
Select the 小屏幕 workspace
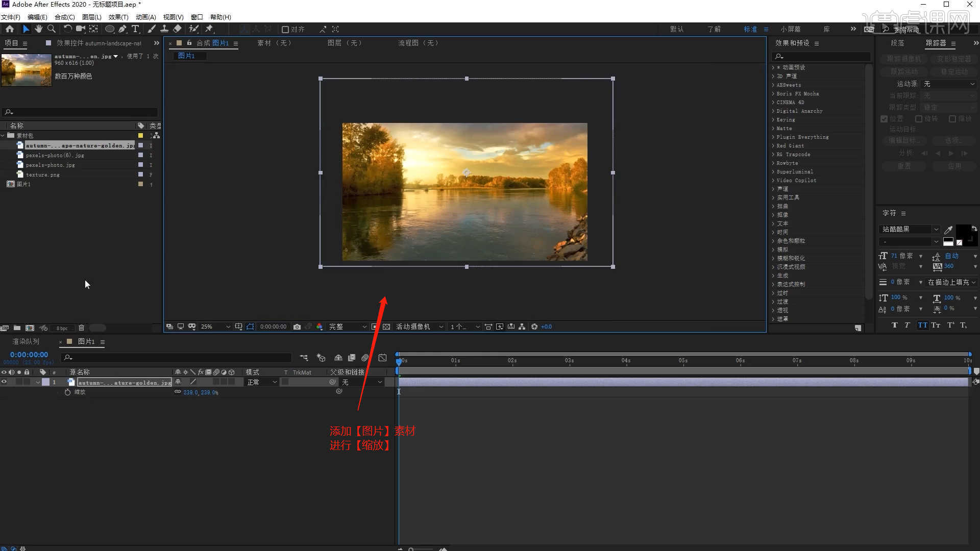click(790, 29)
